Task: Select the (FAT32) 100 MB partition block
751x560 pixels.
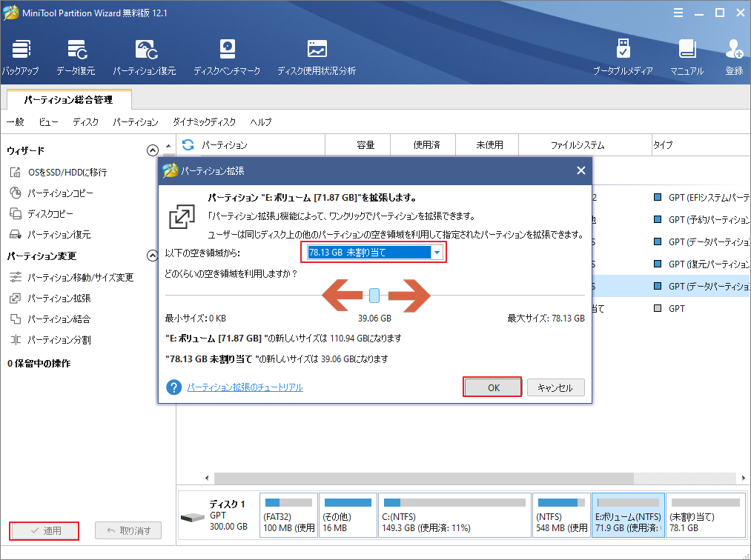Action: click(x=289, y=516)
